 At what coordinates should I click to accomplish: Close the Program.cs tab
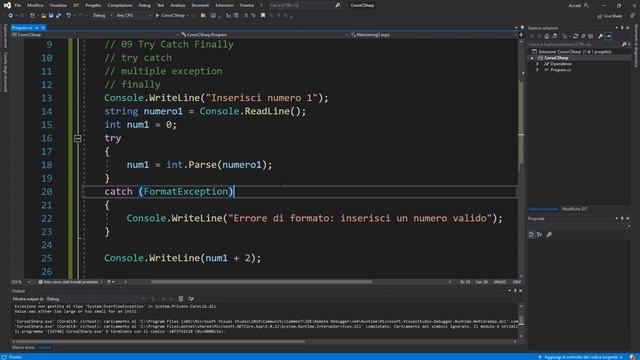[43, 28]
